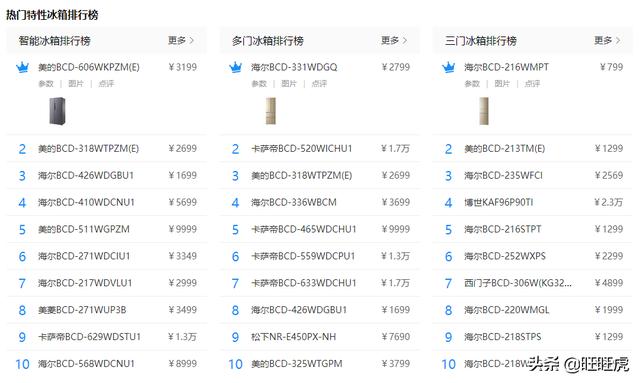640x383 pixels.
Task: Open 美的BCD-606WKPZM(E) product link
Action: (x=89, y=67)
